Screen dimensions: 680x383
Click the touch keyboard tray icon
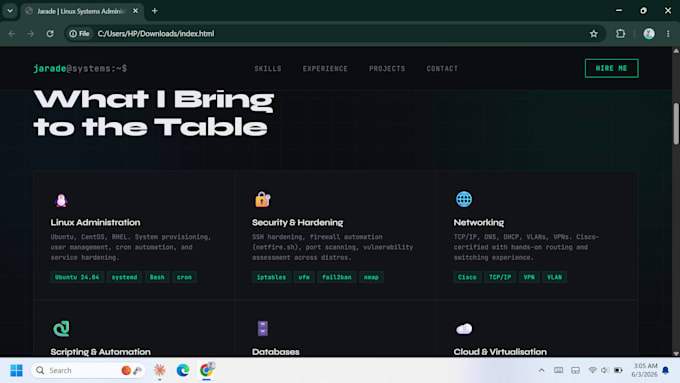pos(559,370)
